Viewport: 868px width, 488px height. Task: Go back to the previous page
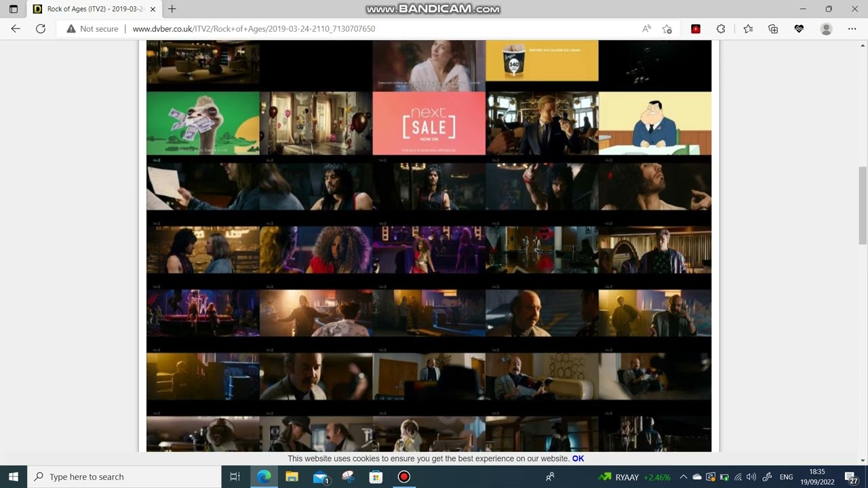coord(16,29)
